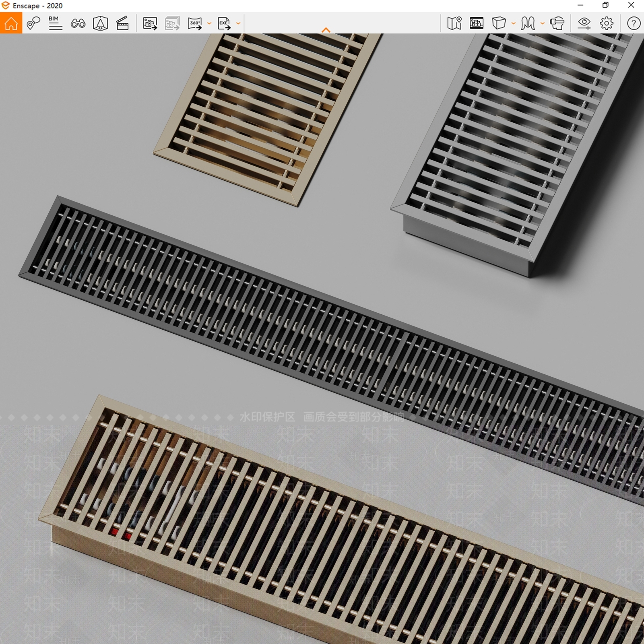
Task: Export a 360 panorama
Action: point(195,23)
